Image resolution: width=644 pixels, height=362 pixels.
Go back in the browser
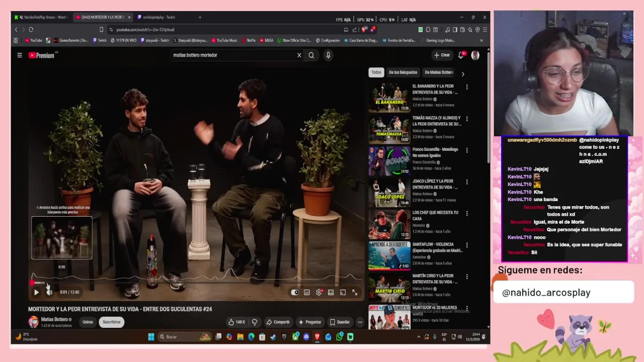click(16, 30)
